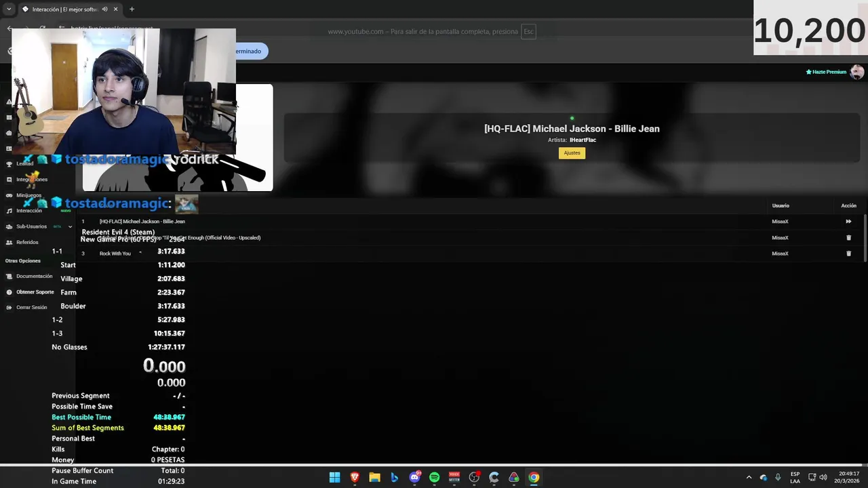Show hidden system tray icons
The width and height of the screenshot is (868, 488).
click(749, 477)
